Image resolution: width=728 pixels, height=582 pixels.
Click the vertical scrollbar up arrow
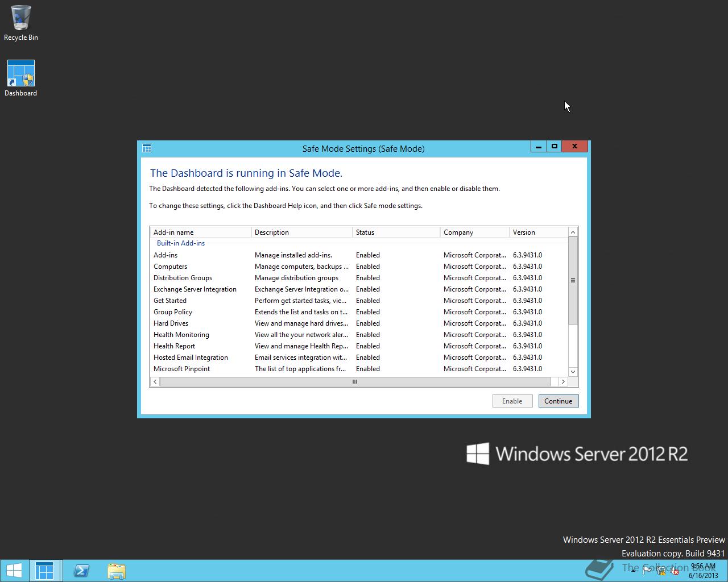click(x=573, y=232)
